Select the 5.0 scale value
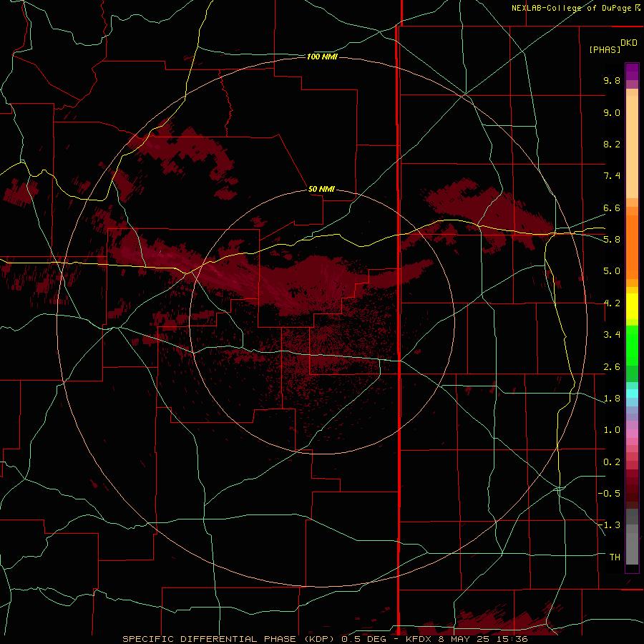Image resolution: width=644 pixels, height=644 pixels. (x=612, y=271)
